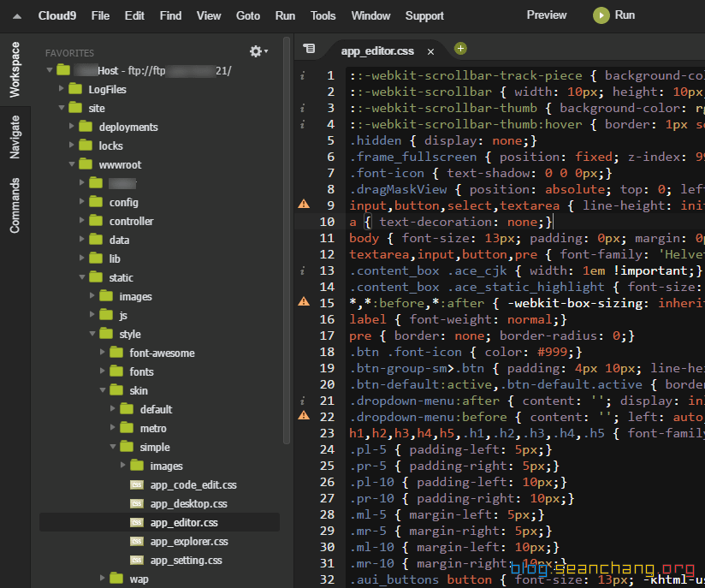
Task: Collapse the simple folder arrow
Action: coord(113,447)
